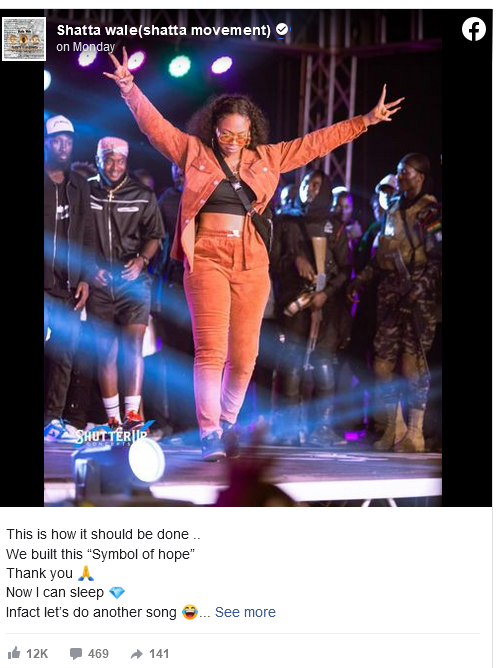The width and height of the screenshot is (500, 668).
Task: Click the Facebook logo icon
Action: (474, 29)
